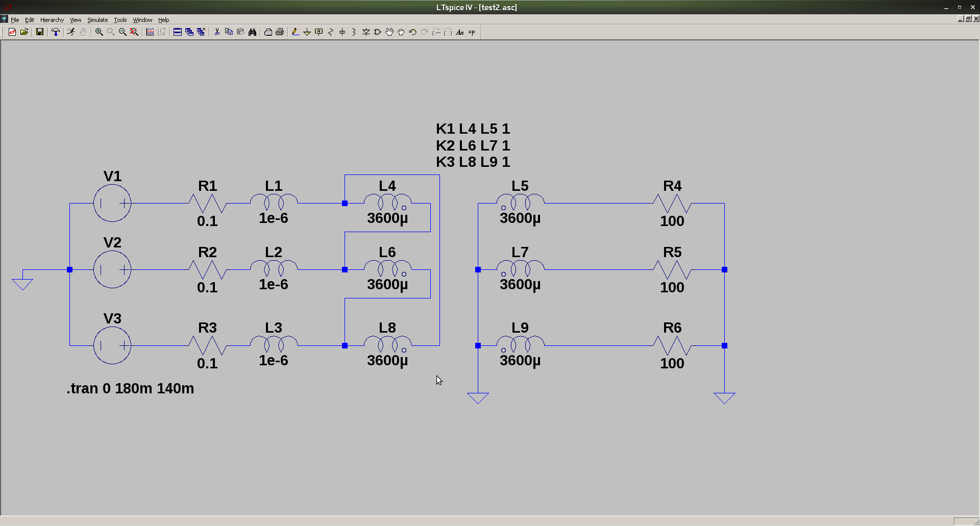Select the Place Inductor tool
980x526 pixels.
(354, 32)
